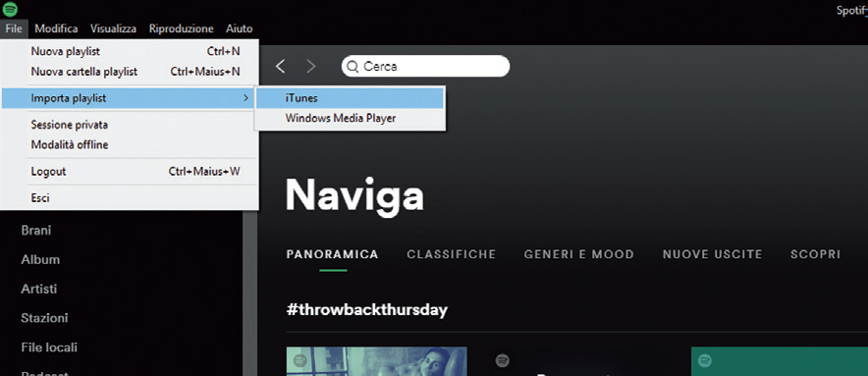
Task: Click the Spotify badge on first playlist thumbnail
Action: [299, 360]
